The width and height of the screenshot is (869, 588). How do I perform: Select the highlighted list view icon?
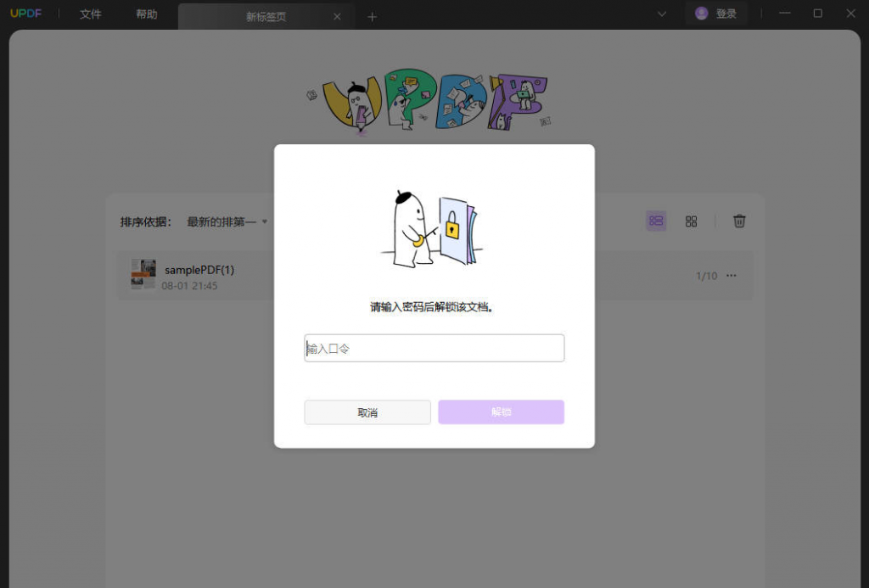655,221
